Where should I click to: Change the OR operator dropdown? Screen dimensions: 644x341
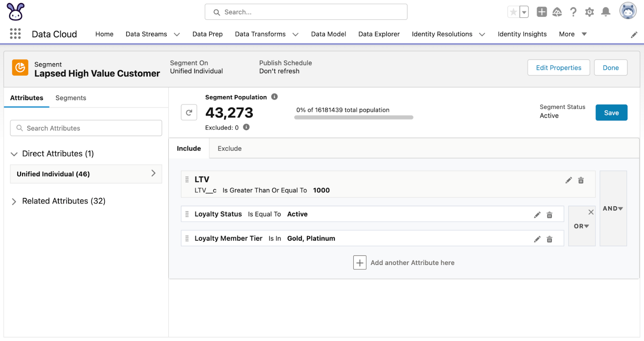(581, 226)
